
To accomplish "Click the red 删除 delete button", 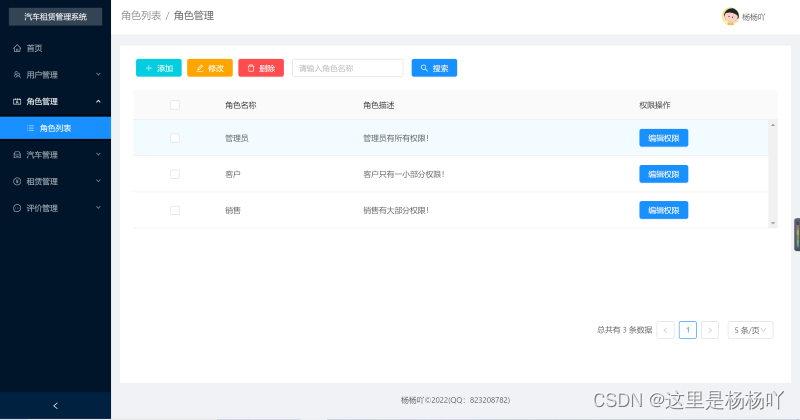I will click(x=261, y=68).
